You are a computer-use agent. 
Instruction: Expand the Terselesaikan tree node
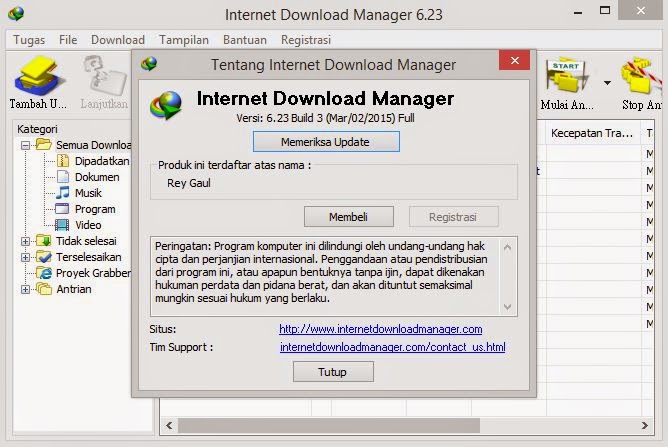pos(25,257)
